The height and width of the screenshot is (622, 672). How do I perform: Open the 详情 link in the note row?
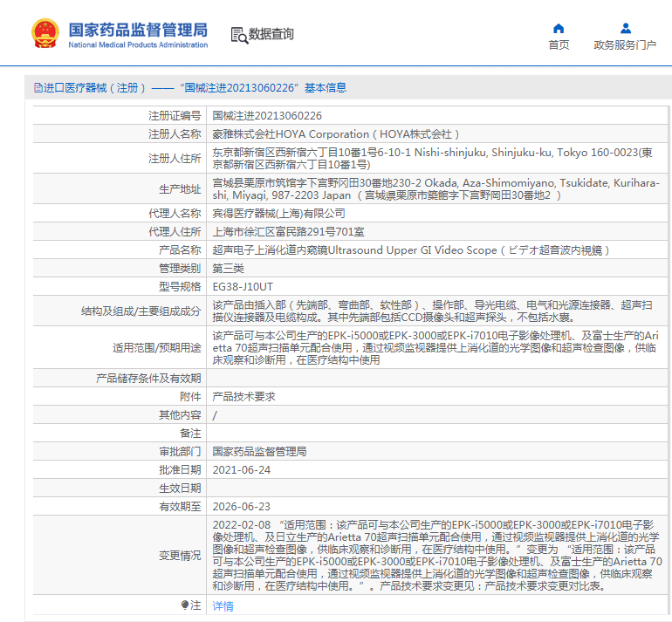point(223,605)
